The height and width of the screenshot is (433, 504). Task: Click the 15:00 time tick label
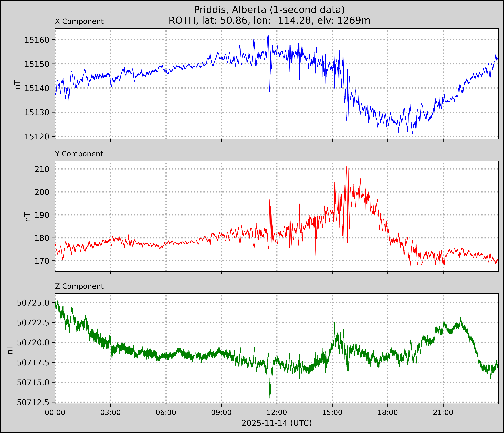[x=332, y=413]
